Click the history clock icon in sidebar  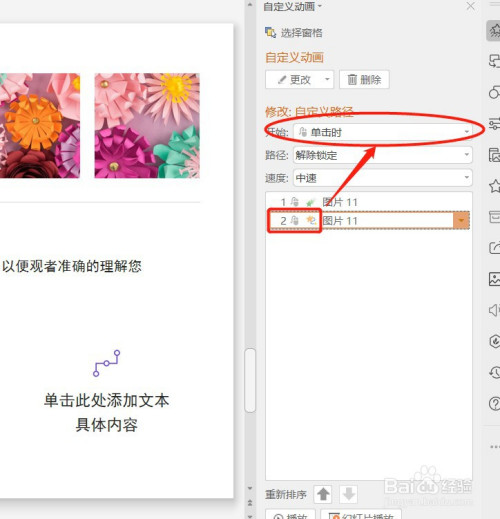tap(495, 372)
